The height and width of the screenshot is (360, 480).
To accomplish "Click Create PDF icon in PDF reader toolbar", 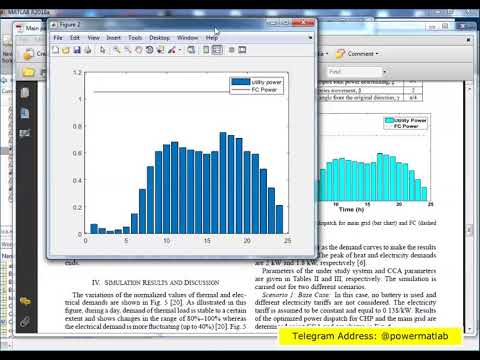I will (28, 54).
